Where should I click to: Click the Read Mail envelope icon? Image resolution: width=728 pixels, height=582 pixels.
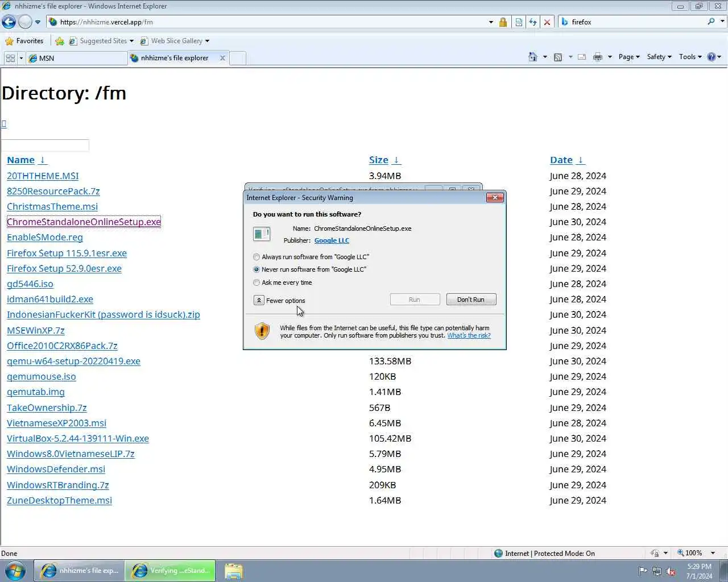582,57
